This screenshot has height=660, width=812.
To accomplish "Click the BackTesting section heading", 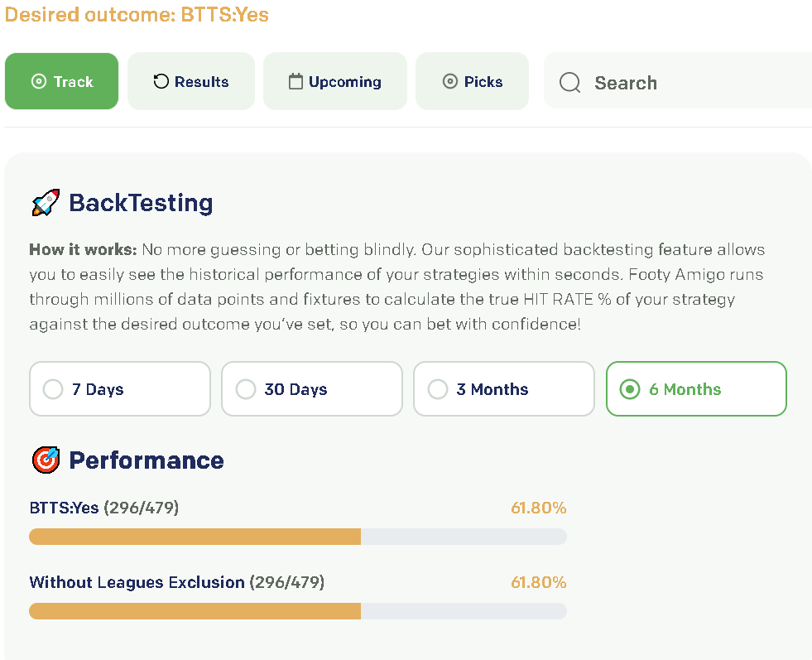I will [x=141, y=203].
